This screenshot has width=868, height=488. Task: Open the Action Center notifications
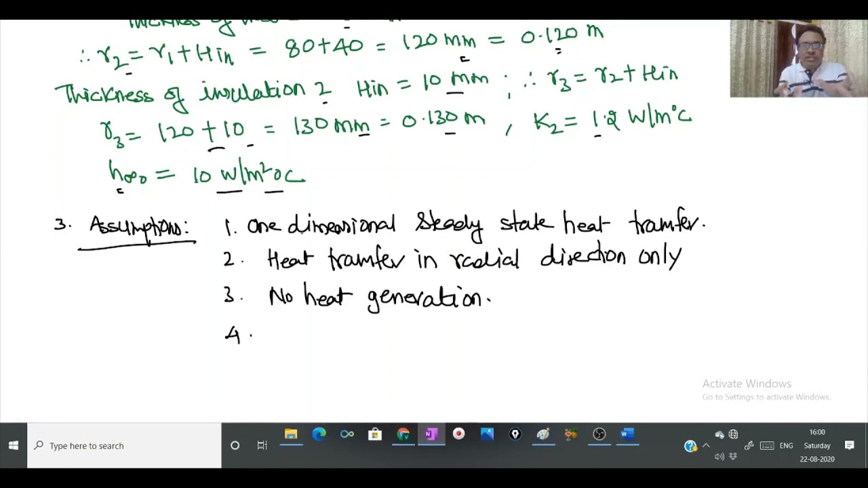[850, 445]
